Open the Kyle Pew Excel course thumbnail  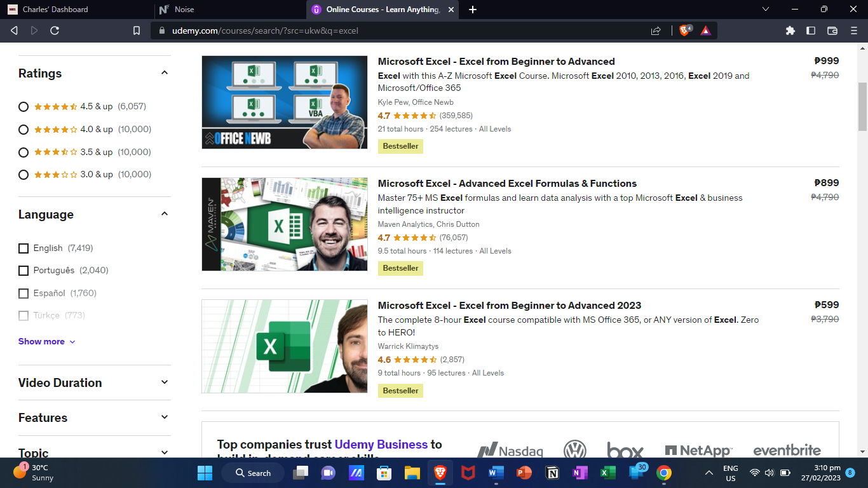point(285,102)
